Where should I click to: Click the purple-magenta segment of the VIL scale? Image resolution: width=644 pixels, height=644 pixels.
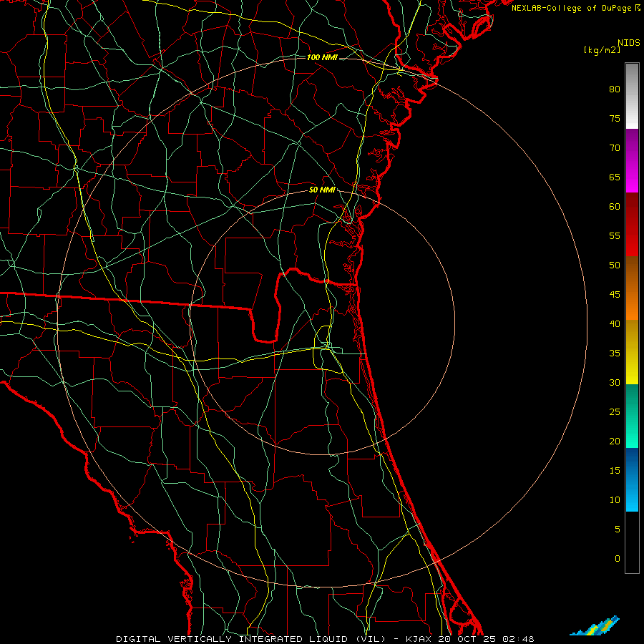coord(632,160)
